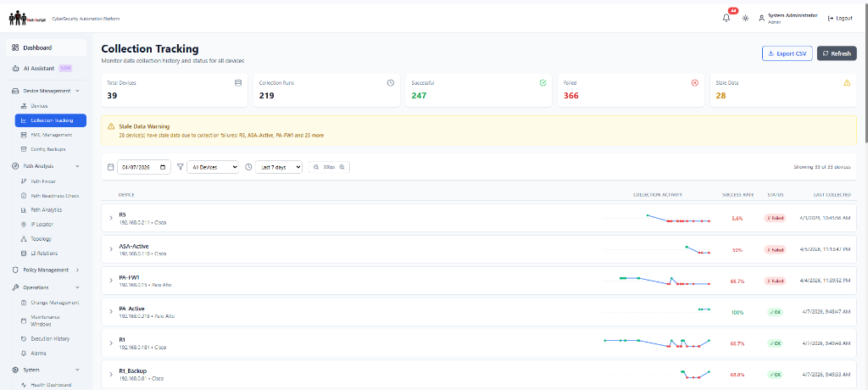Toggle the light/dark theme sun icon
The image size is (868, 390).
tap(746, 19)
